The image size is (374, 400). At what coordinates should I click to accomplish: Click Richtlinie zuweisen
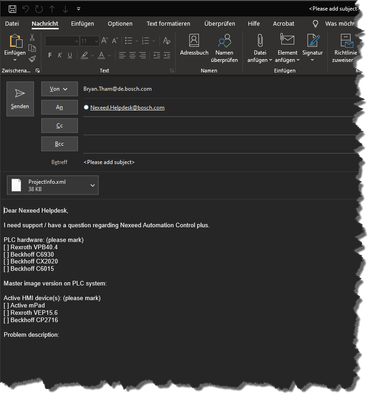point(345,48)
